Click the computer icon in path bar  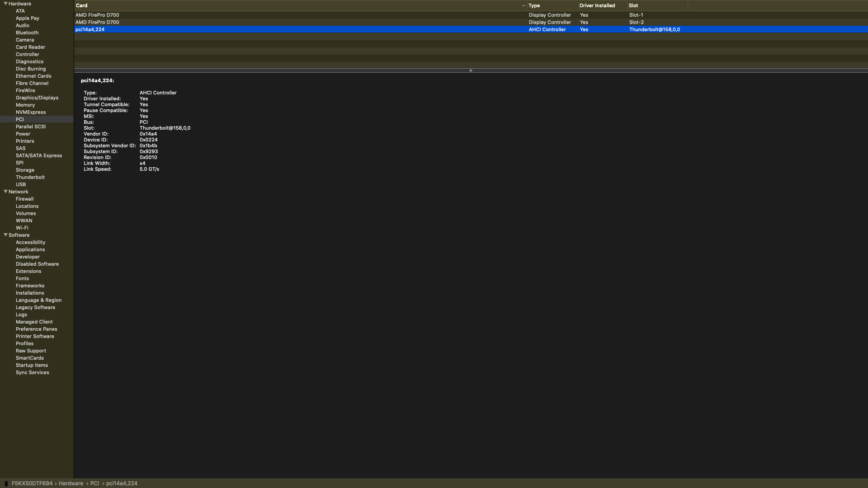tap(6, 483)
